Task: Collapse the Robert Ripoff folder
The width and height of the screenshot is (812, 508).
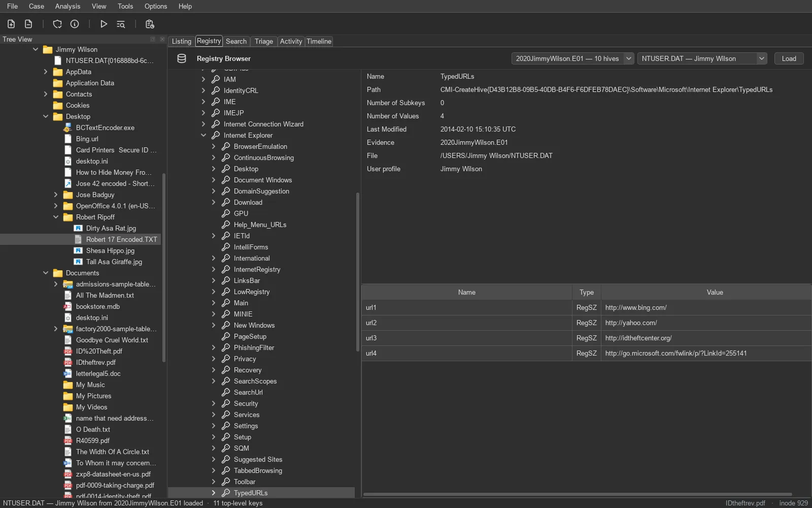Action: 56,217
